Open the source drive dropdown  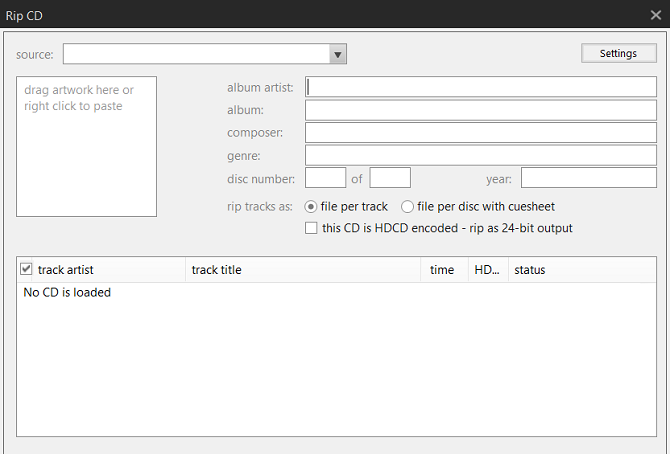pyautogui.click(x=338, y=54)
